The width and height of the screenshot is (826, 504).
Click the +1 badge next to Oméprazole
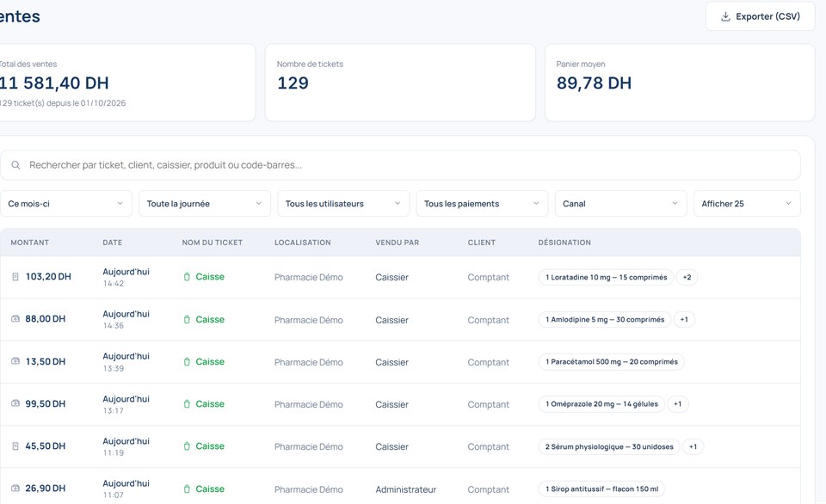point(677,404)
